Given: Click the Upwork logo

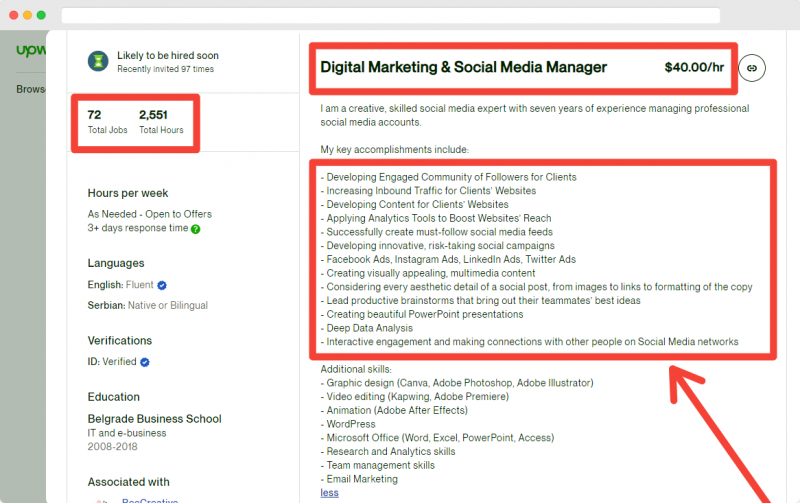Looking at the screenshot, I should (x=31, y=51).
